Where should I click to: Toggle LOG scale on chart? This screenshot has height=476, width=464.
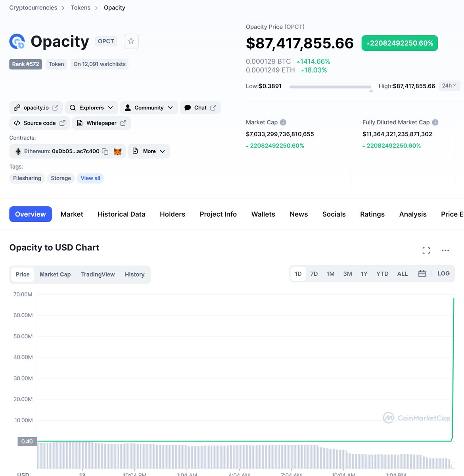[443, 274]
